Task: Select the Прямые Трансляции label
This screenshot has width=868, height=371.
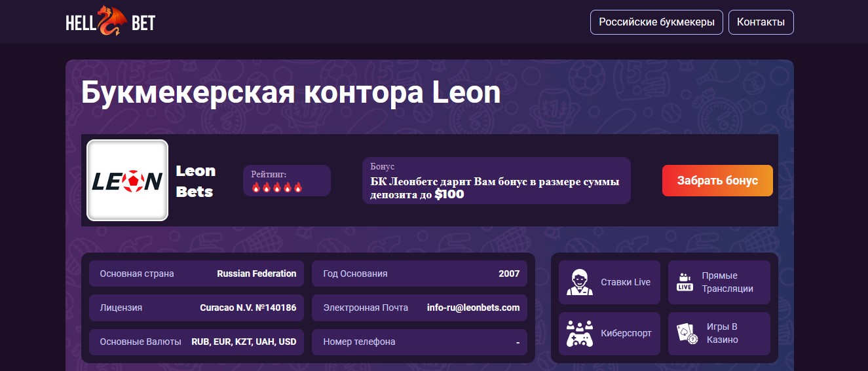Action: [x=727, y=282]
